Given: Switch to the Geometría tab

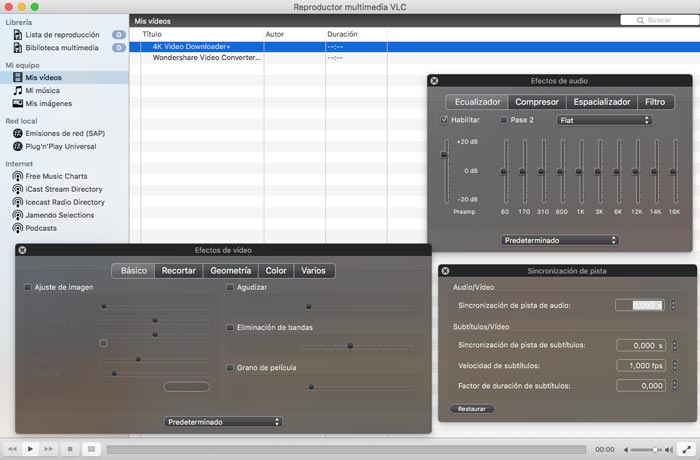Looking at the screenshot, I should tap(230, 270).
